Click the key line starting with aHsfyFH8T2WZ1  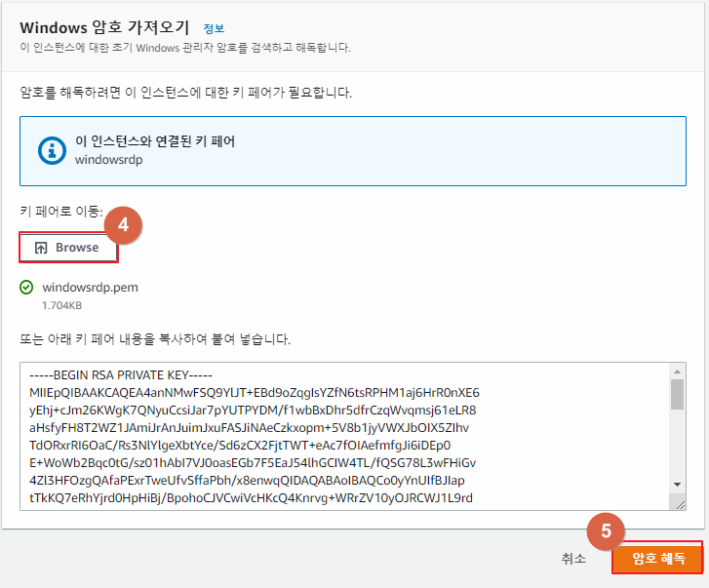pos(249,427)
